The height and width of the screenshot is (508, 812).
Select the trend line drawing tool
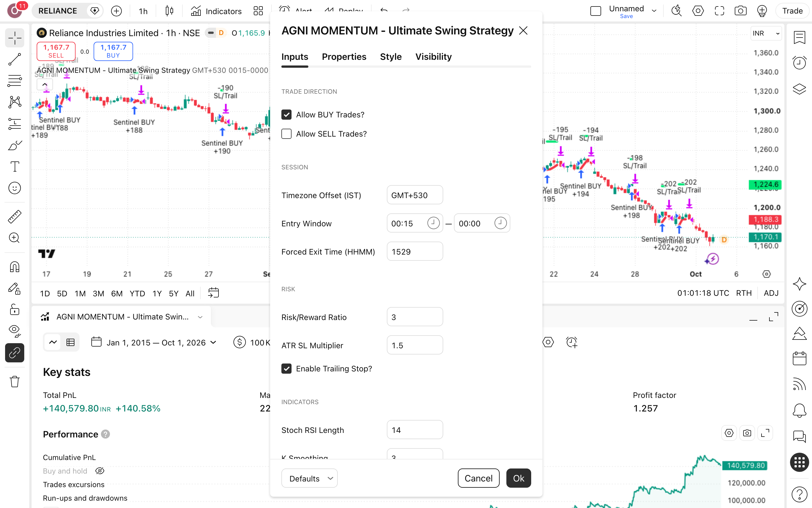pos(15,60)
